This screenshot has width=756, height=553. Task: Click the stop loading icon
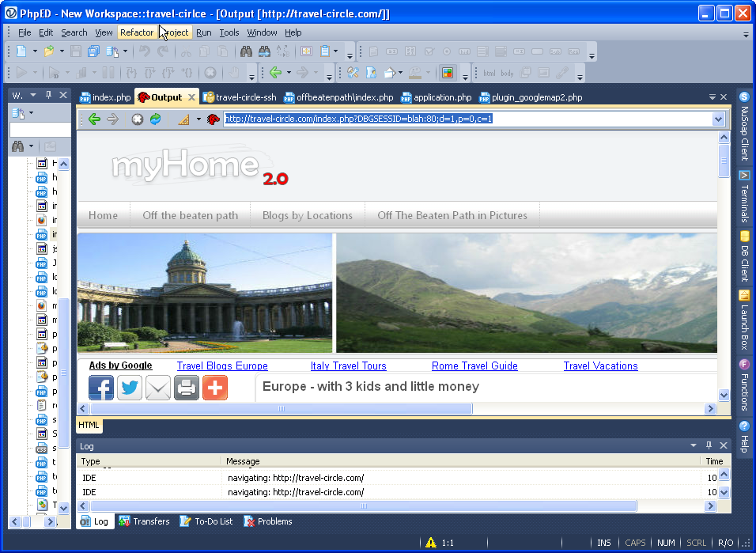coord(137,119)
